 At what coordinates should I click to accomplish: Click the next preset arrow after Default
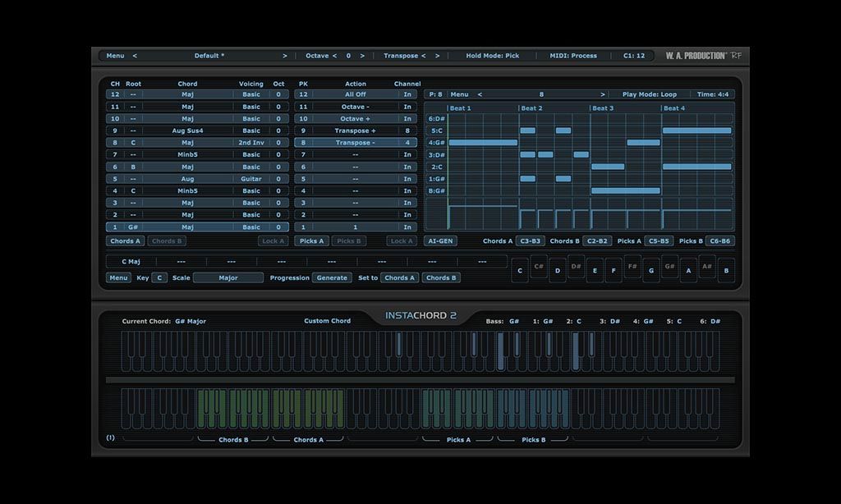285,56
